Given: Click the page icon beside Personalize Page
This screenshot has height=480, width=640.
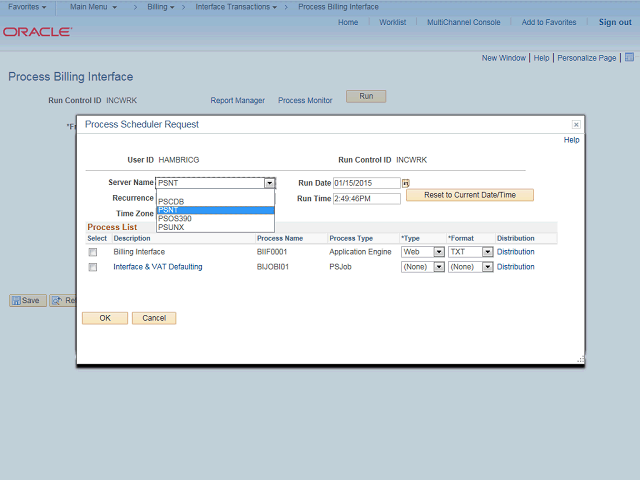Looking at the screenshot, I should [629, 58].
